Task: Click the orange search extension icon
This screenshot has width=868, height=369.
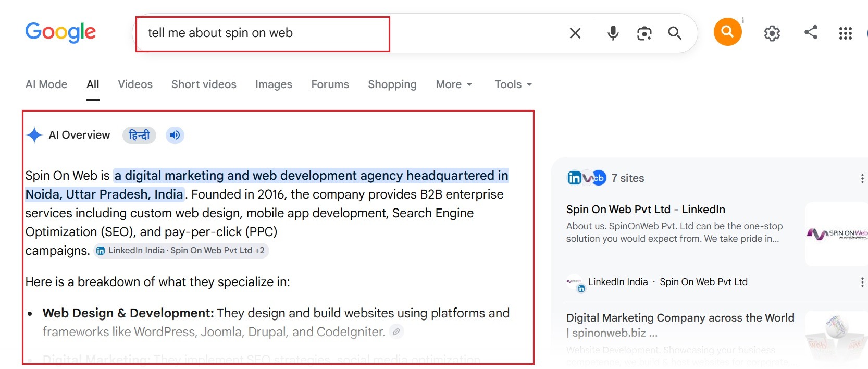Action: (x=728, y=32)
